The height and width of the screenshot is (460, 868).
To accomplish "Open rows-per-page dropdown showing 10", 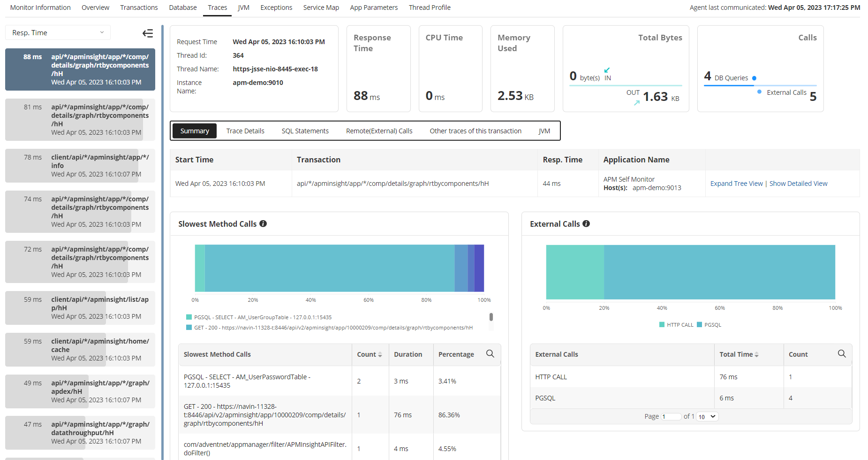I will [707, 417].
